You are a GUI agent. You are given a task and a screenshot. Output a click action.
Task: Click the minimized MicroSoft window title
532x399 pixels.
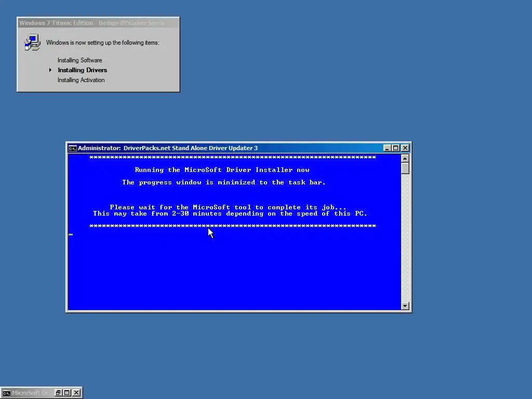coord(31,393)
